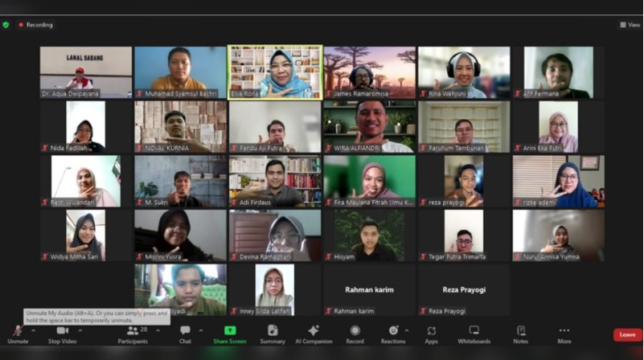Open the Notes panel
This screenshot has height=360, width=644.
tap(521, 333)
